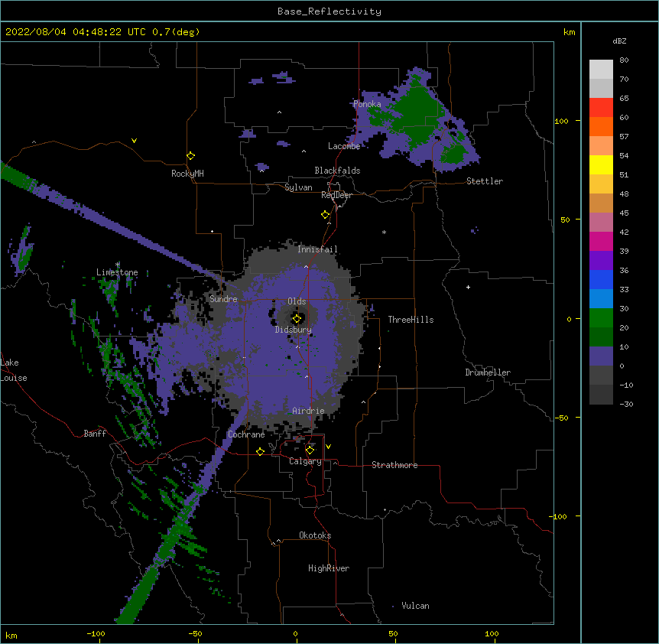Select the Calgary label
The width and height of the screenshot is (659, 644).
[305, 461]
